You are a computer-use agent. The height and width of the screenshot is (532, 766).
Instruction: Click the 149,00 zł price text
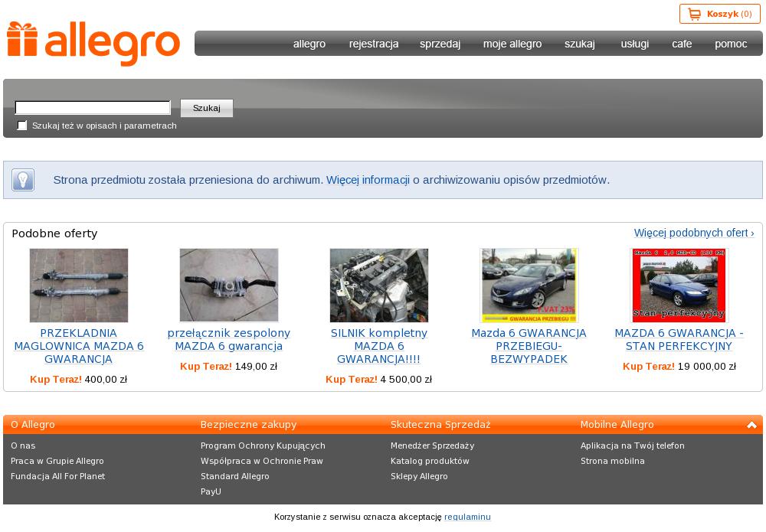pyautogui.click(x=256, y=366)
